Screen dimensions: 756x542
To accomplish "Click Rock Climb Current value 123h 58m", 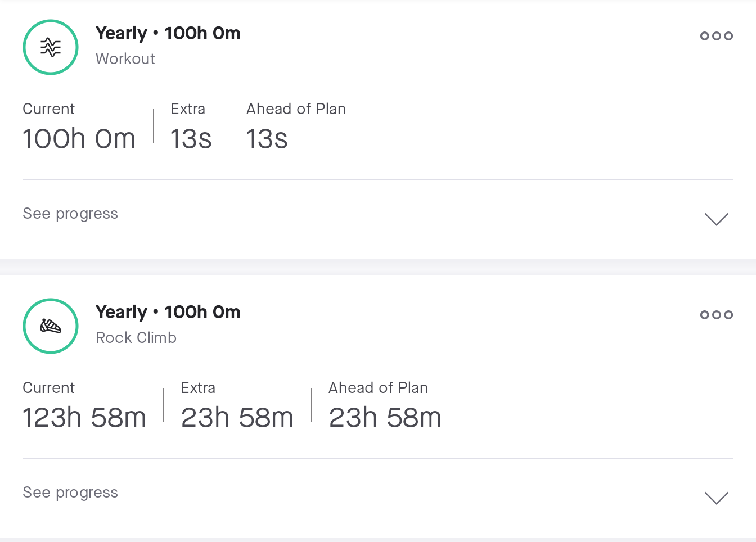I will (84, 418).
